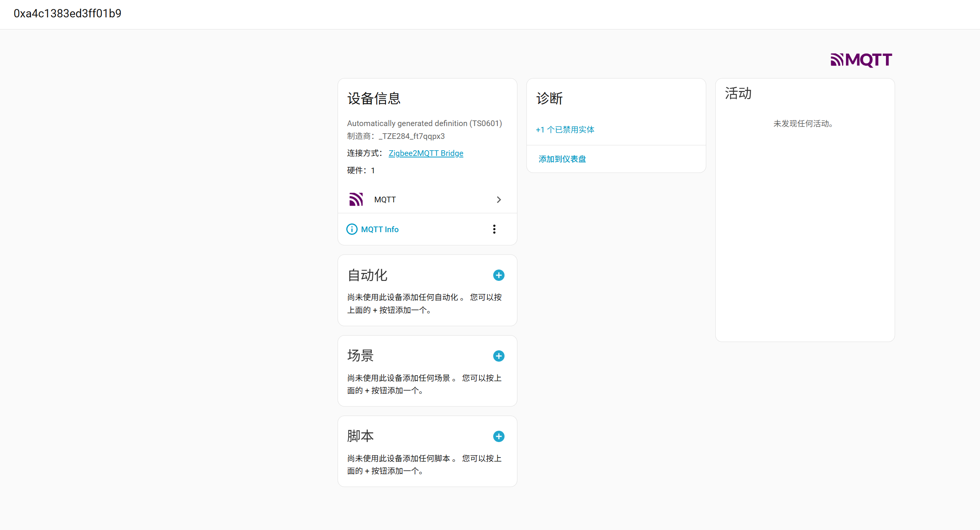
Task: Click the 场景 card heading
Action: [x=360, y=356]
